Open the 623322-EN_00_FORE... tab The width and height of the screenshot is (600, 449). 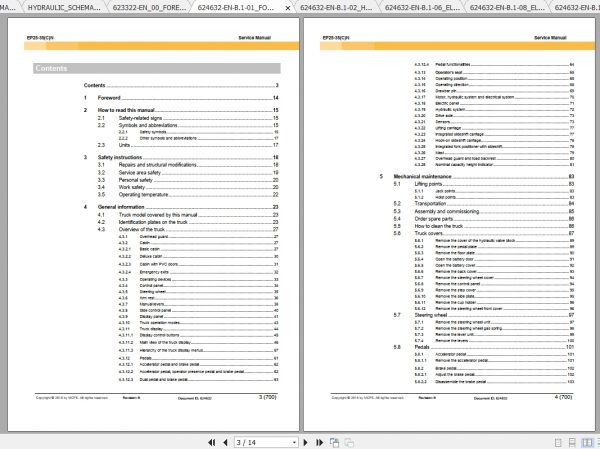tap(149, 7)
